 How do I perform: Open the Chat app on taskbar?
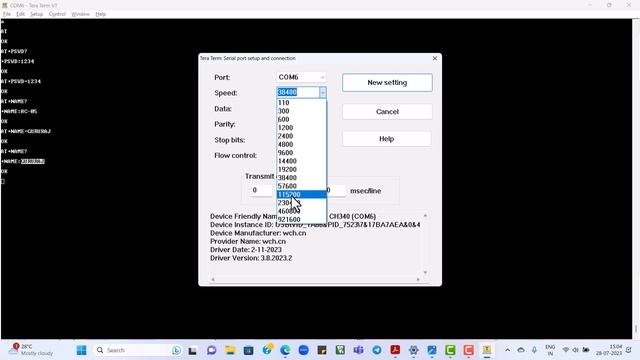pyautogui.click(x=211, y=350)
